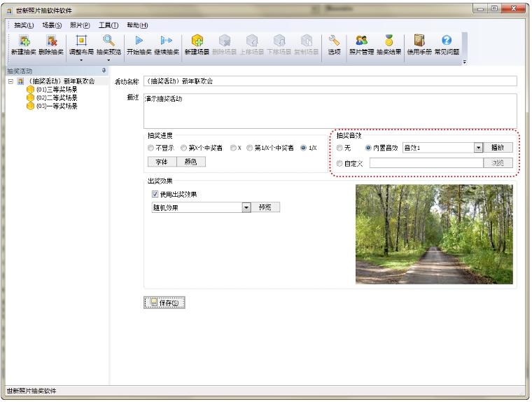This screenshot has height=402, width=532.
Task: Click the 开始抽奖 play icon
Action: pyautogui.click(x=139, y=41)
